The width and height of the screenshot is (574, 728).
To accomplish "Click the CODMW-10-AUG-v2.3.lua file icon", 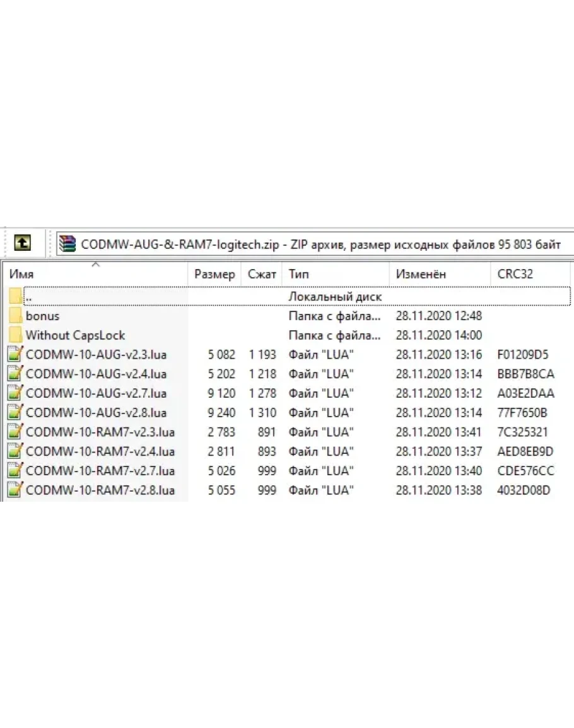I will 16,354.
